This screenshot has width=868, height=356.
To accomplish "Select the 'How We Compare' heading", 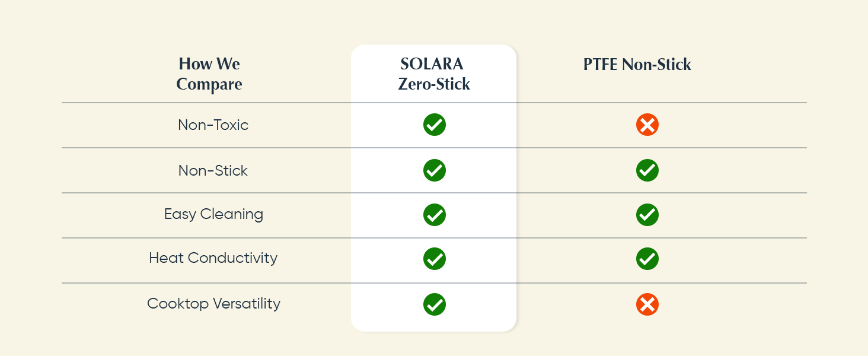I will click(209, 74).
